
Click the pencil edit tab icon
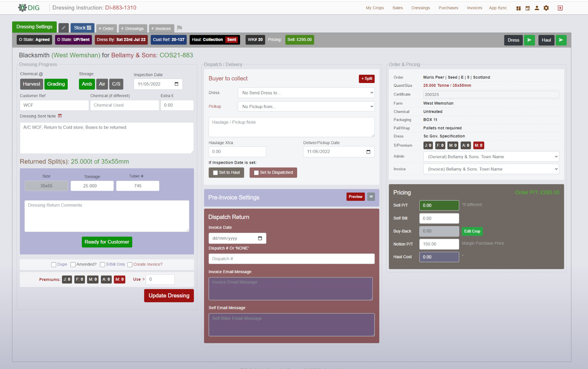pos(64,28)
